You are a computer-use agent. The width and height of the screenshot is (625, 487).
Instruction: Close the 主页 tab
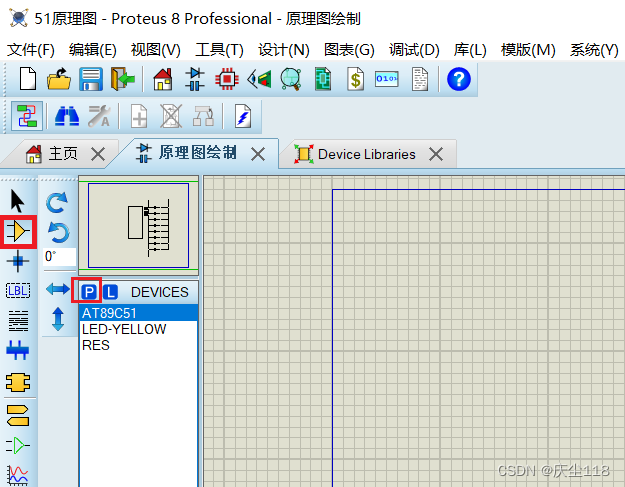[98, 154]
